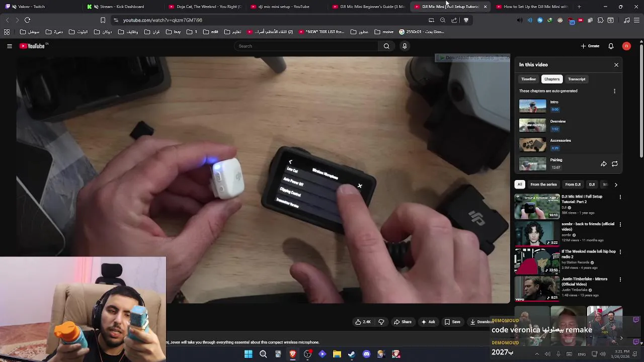Save video with the Save button

tap(452, 322)
